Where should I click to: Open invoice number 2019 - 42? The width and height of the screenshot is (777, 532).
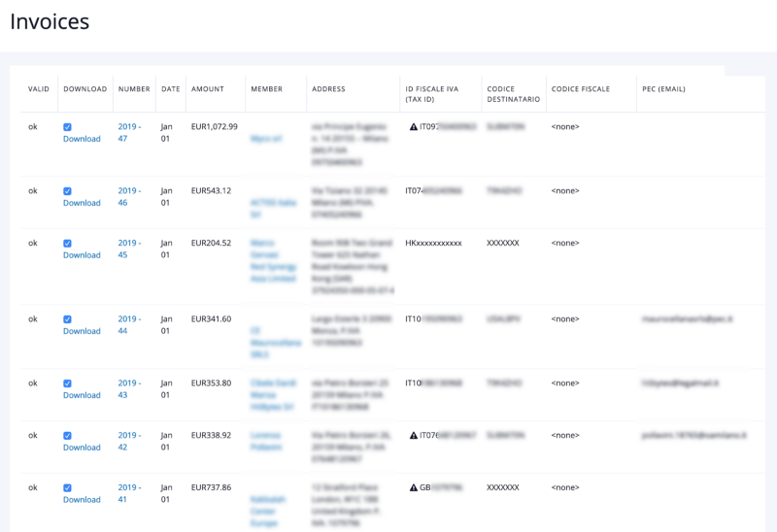point(129,441)
